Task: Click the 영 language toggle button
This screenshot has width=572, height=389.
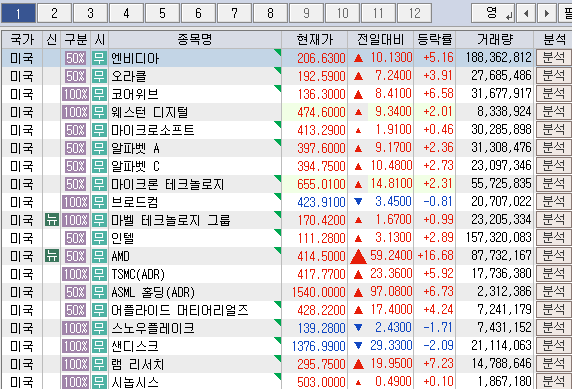Action: pyautogui.click(x=493, y=14)
